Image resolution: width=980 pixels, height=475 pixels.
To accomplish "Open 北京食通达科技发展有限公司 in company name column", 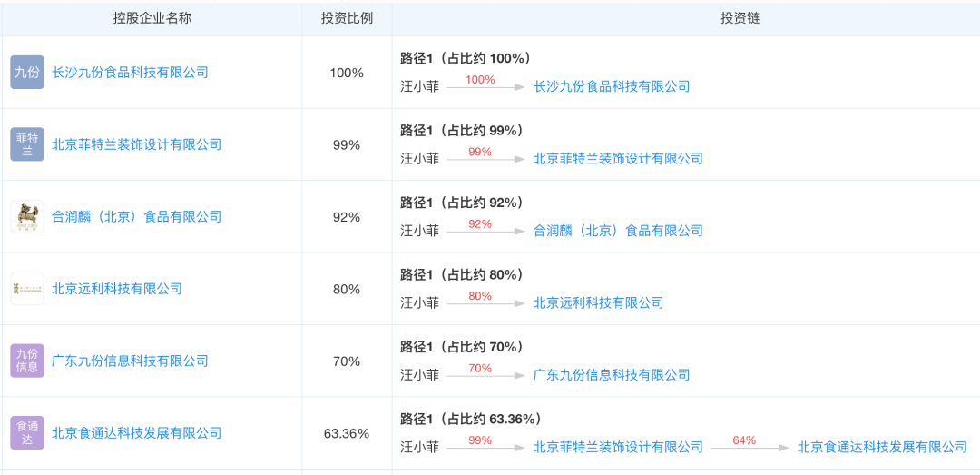I will point(136,433).
